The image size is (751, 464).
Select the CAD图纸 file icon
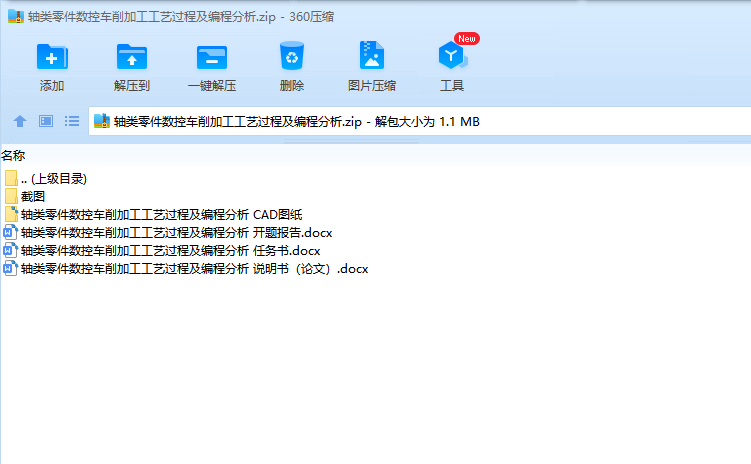11,214
